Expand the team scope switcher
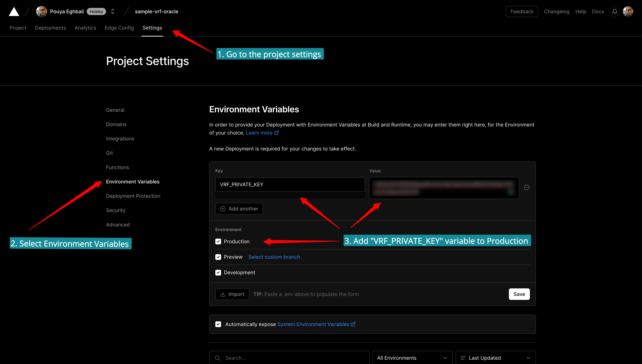Image resolution: width=642 pixels, height=364 pixels. [112, 11]
